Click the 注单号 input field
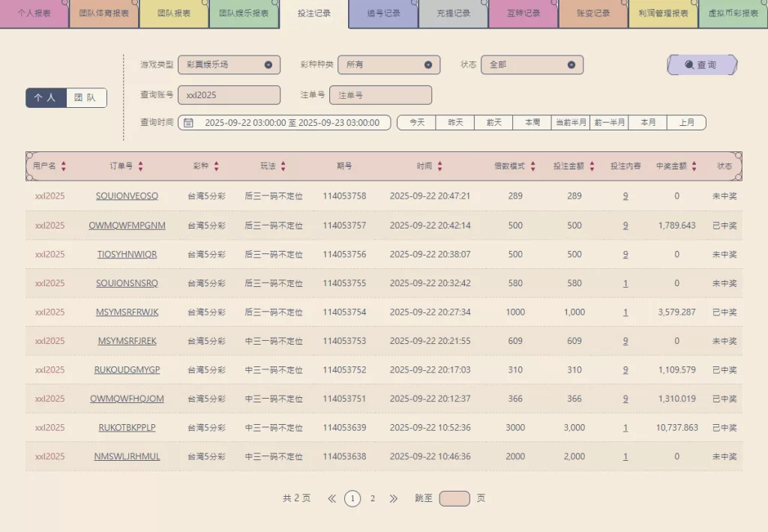The width and height of the screenshot is (768, 532). tap(380, 95)
